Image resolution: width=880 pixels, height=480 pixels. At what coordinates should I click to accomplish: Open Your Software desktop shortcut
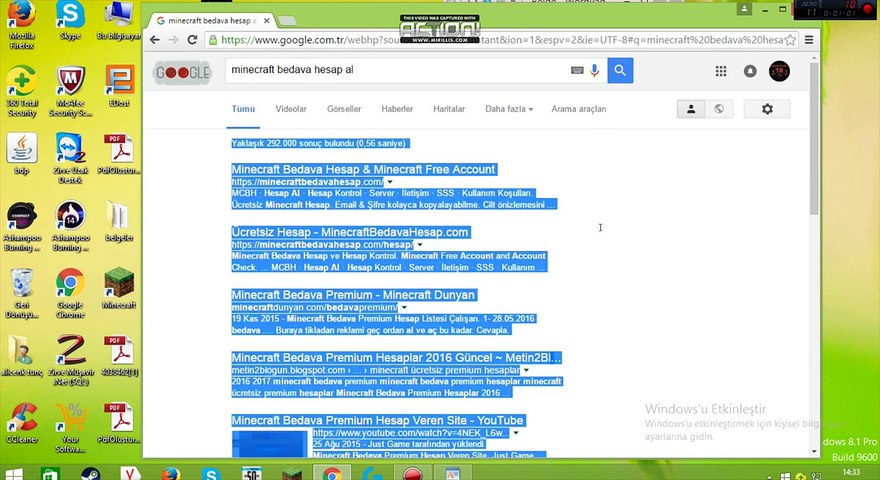point(70,428)
